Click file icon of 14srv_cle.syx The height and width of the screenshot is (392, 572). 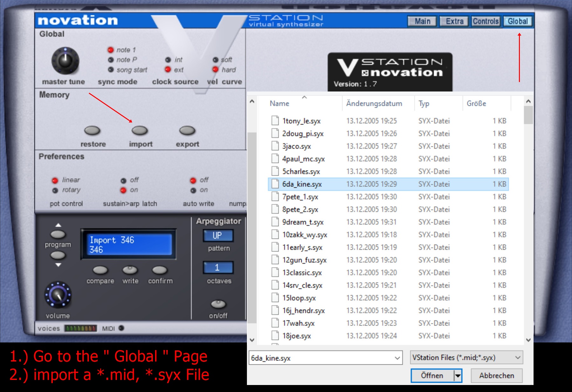tap(275, 285)
